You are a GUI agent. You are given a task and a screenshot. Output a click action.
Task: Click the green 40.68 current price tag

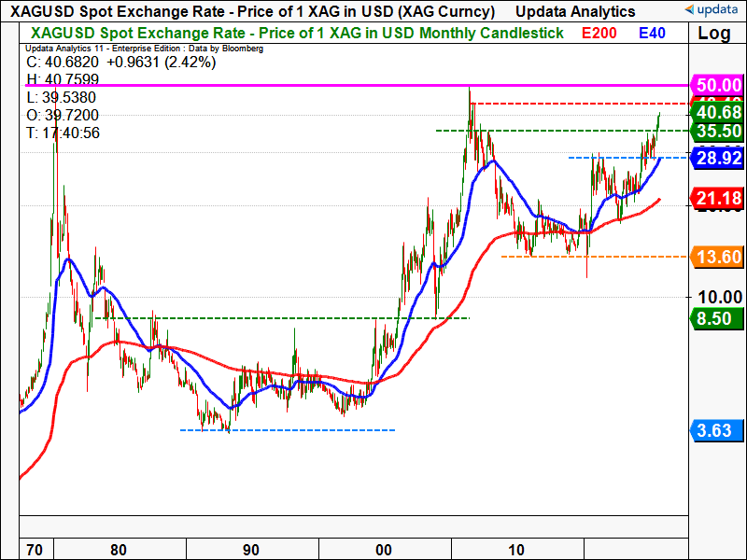(716, 112)
